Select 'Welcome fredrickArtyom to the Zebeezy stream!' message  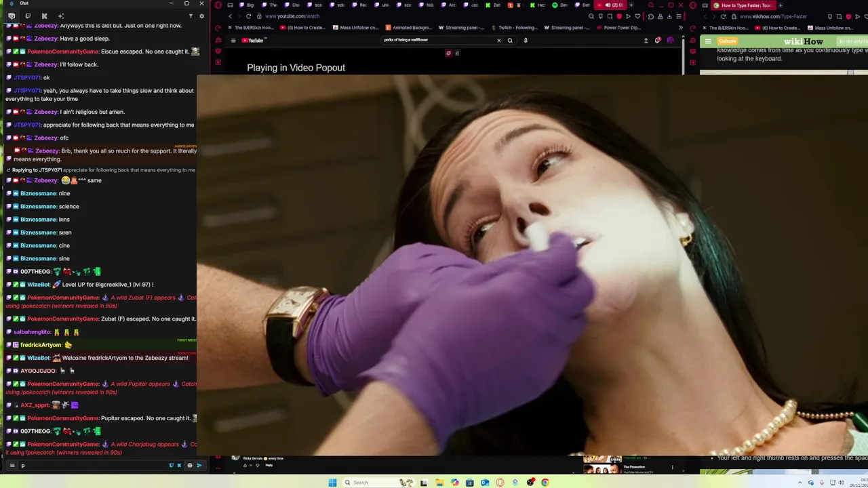[125, 358]
